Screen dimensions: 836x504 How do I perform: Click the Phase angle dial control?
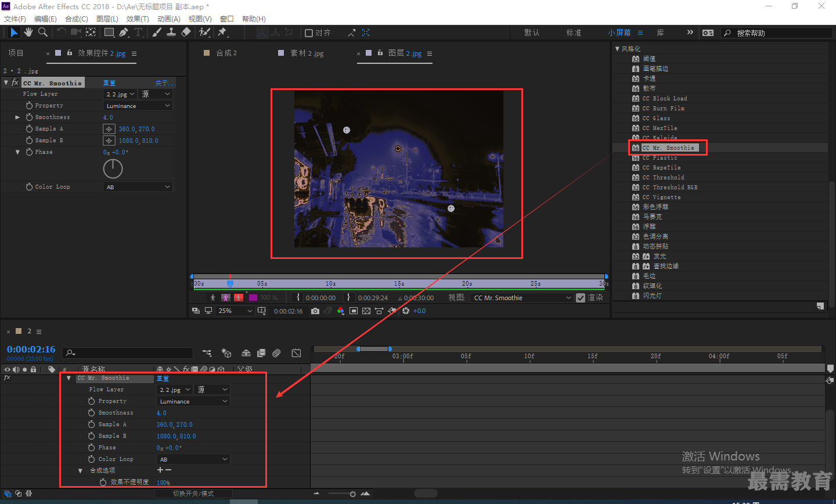[x=113, y=169]
